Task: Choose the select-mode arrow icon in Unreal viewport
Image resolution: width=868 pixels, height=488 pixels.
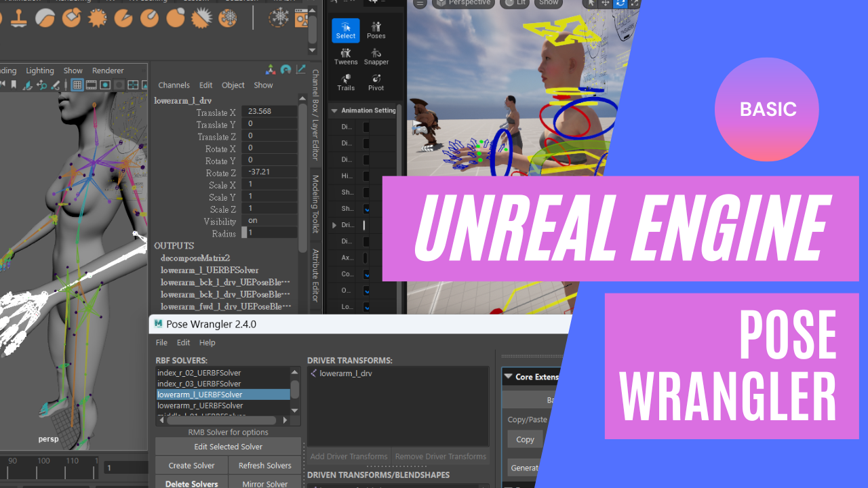Action: click(x=591, y=3)
